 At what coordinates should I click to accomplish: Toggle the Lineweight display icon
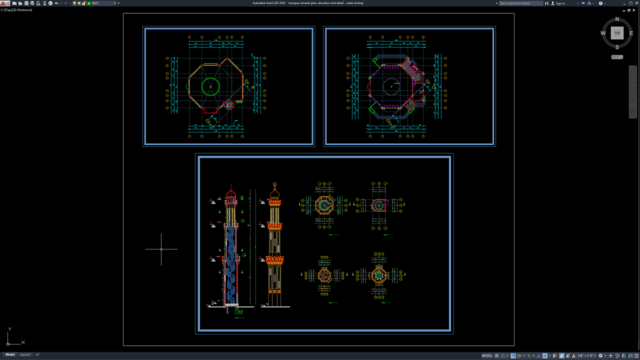[x=554, y=356]
